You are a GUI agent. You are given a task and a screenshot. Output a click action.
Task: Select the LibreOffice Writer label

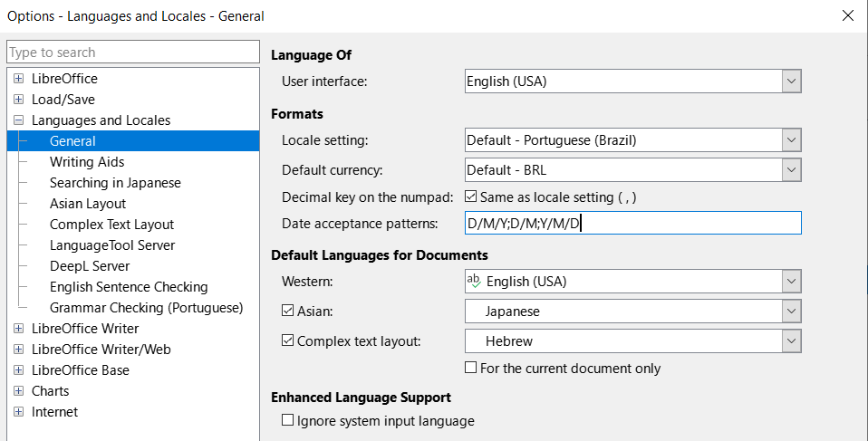85,328
